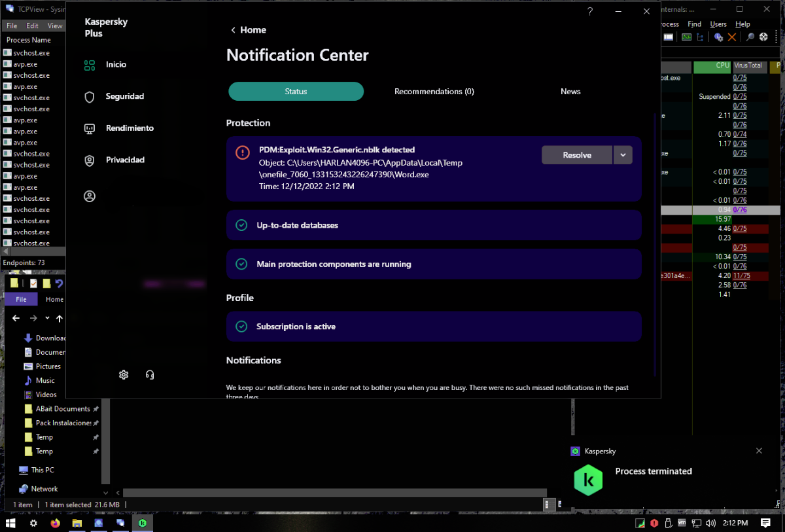Open the Rendimiento section

click(x=118, y=128)
